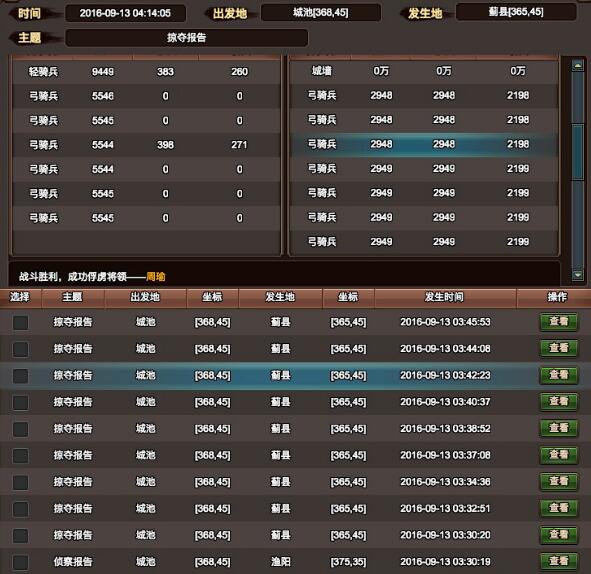View the report dated 03:45:53
Viewport: 591px width, 574px height.
(559, 322)
